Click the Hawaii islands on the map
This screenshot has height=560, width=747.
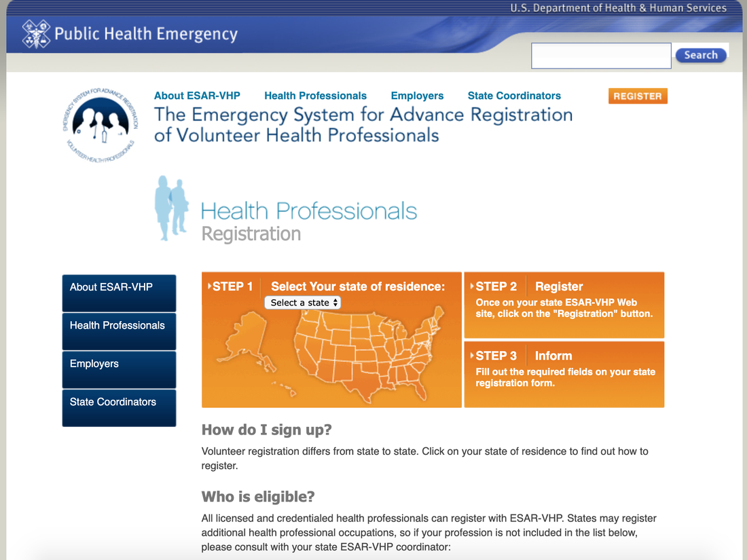(285, 388)
